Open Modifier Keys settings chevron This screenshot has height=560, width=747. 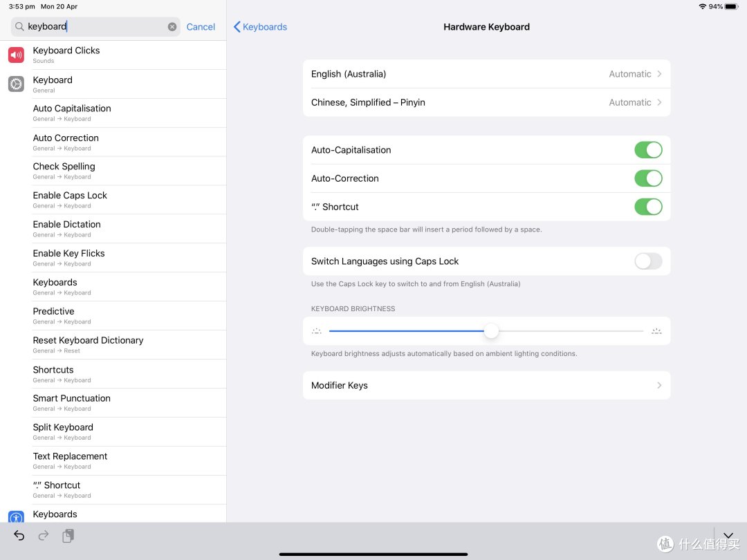659,385
